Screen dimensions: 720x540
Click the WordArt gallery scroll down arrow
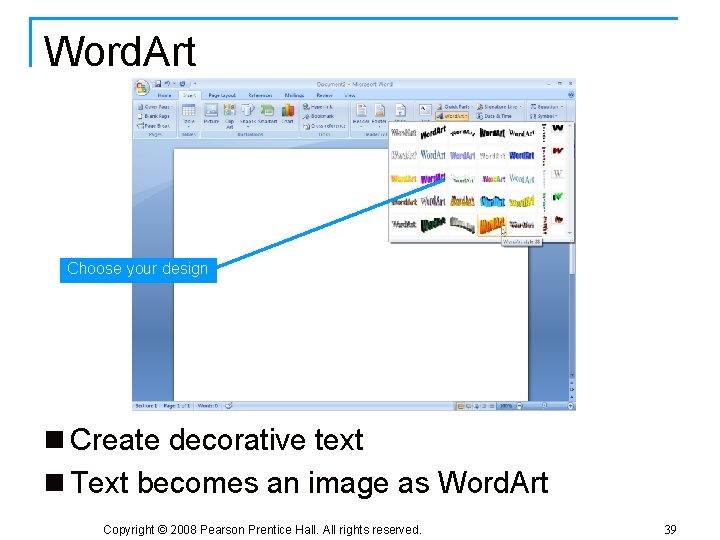[x=570, y=233]
